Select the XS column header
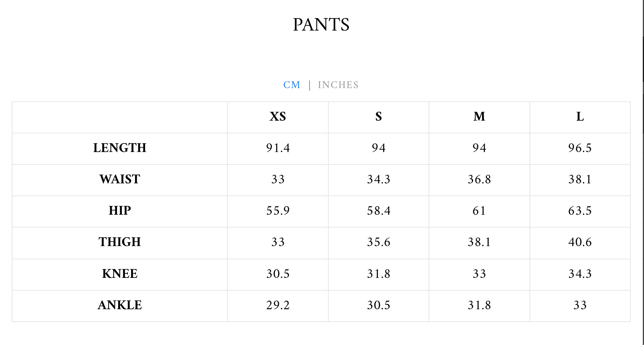The width and height of the screenshot is (644, 345). (278, 117)
